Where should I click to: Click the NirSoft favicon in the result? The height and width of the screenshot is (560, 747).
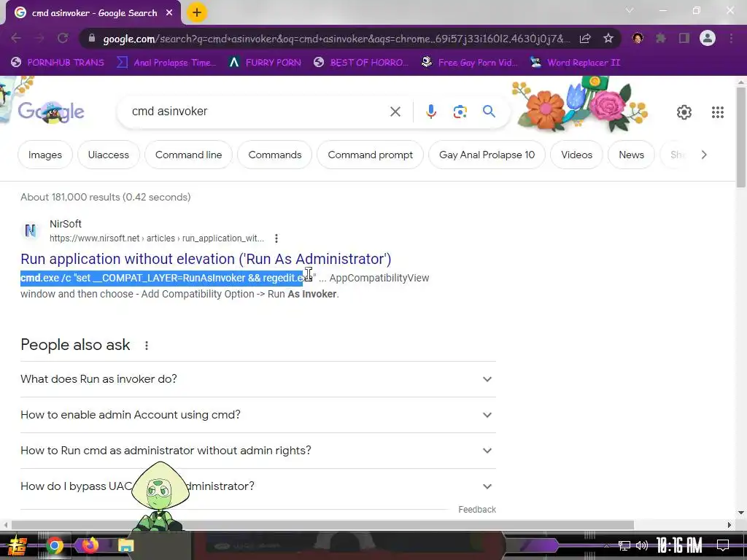(30, 230)
